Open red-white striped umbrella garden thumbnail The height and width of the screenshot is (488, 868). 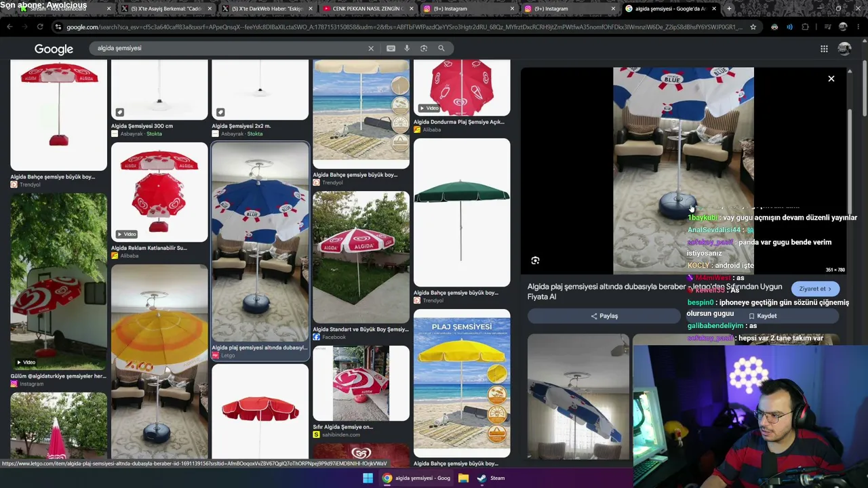click(x=361, y=257)
